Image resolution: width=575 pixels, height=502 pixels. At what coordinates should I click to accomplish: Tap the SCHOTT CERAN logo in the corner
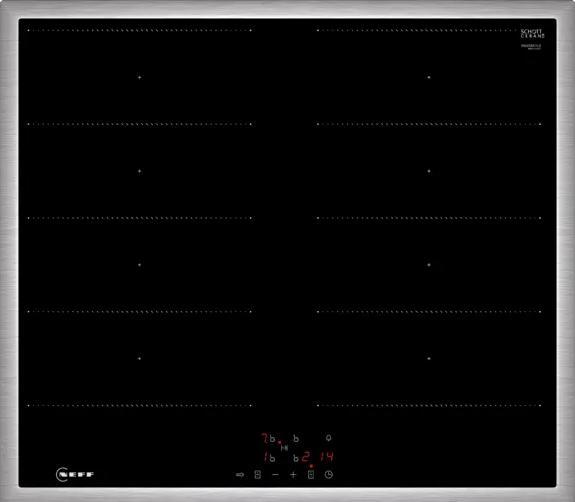pyautogui.click(x=532, y=33)
